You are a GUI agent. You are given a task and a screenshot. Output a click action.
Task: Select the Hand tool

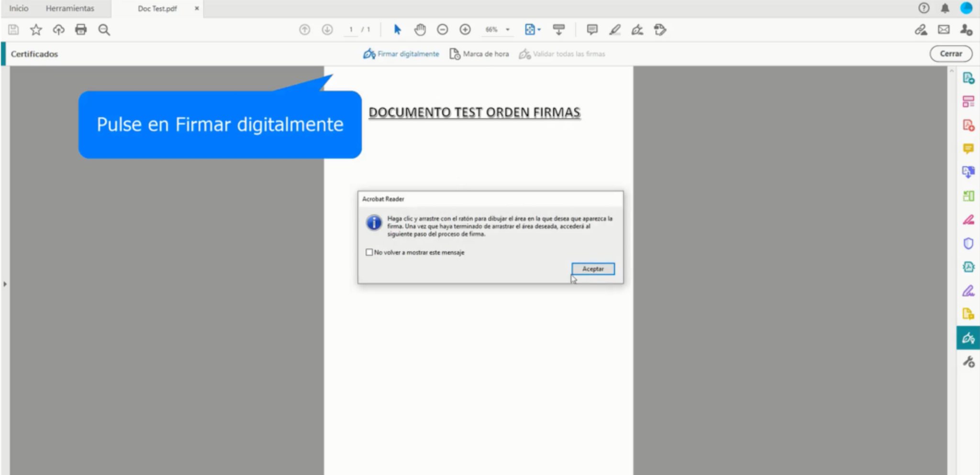(420, 30)
